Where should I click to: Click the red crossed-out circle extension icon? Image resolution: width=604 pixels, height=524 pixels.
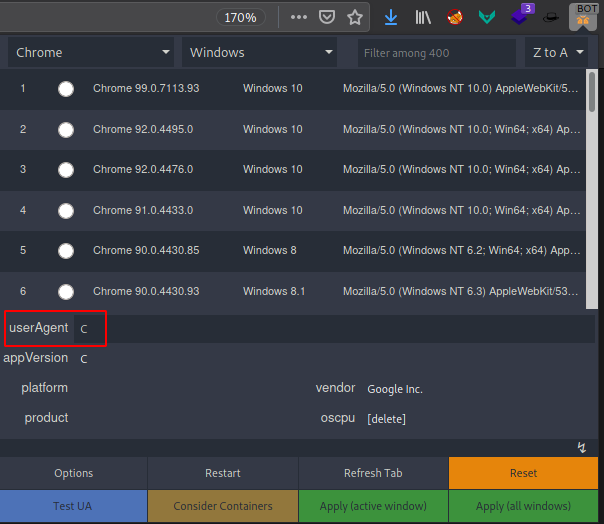coord(455,17)
